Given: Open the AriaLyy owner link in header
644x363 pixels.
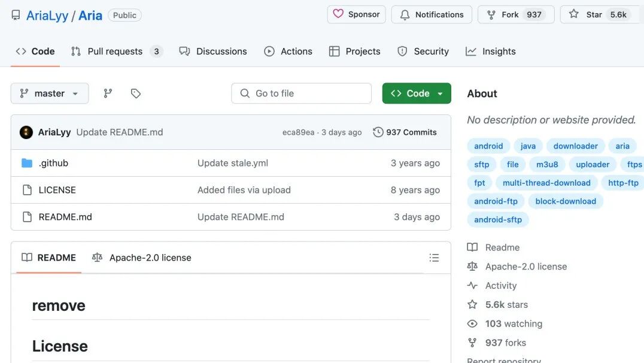Looking at the screenshot, I should coord(47,16).
